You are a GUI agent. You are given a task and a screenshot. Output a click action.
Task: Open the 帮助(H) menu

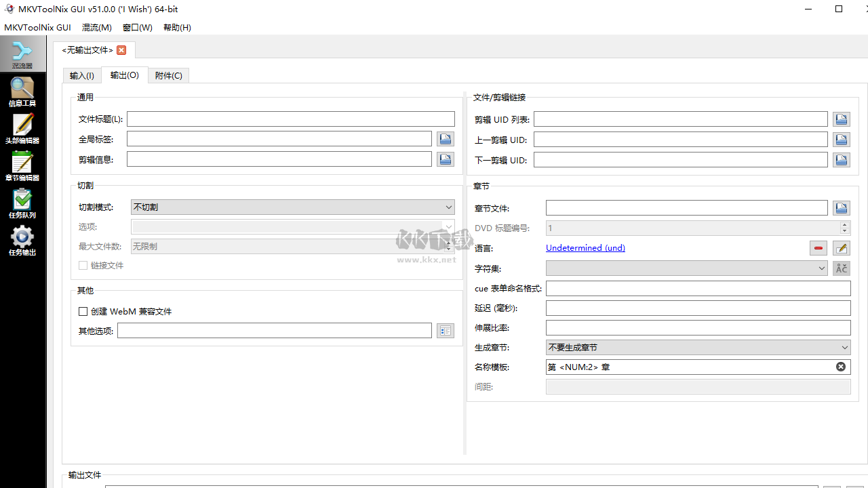[177, 27]
